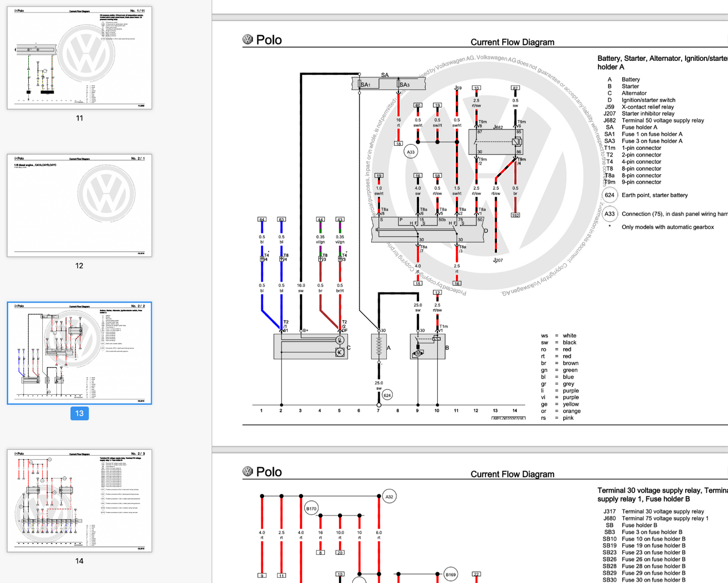
Task: Open the page 11 thumbnail
Action: pyautogui.click(x=79, y=57)
